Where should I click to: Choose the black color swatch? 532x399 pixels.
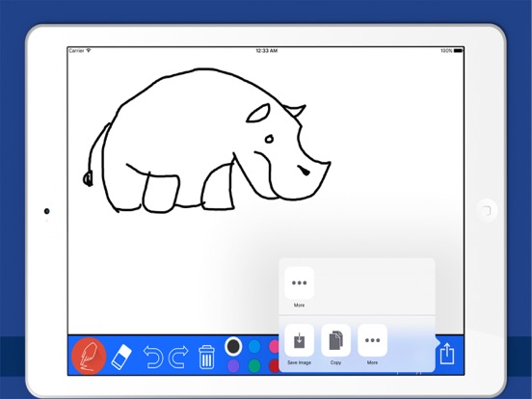click(x=233, y=346)
